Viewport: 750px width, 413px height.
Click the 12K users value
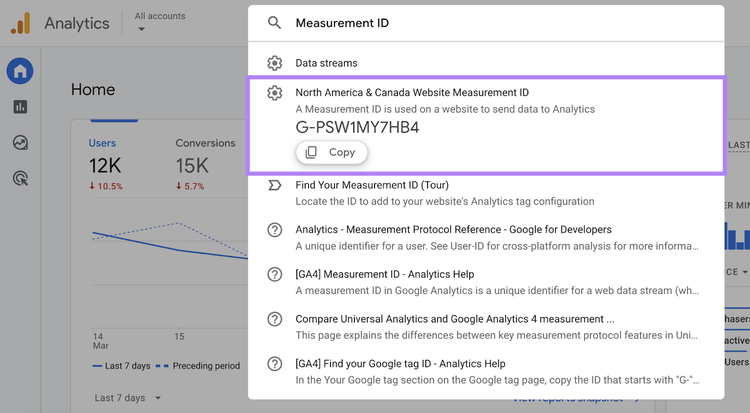(x=105, y=166)
